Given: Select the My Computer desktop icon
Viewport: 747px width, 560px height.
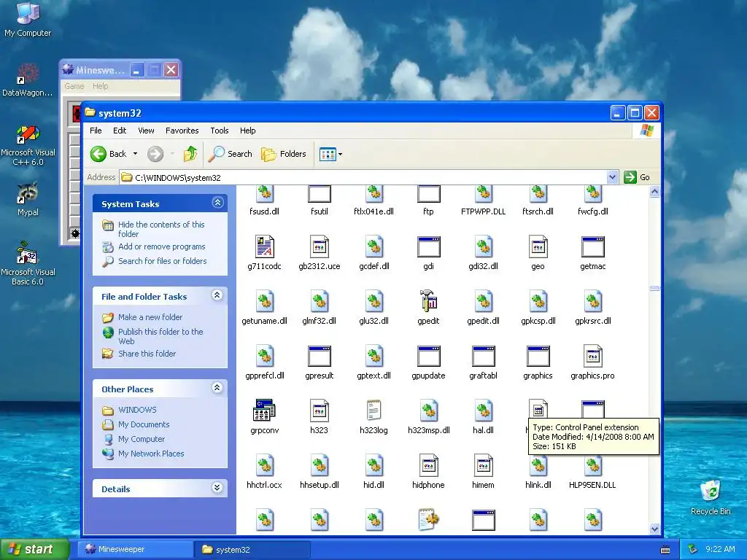Looking at the screenshot, I should point(27,13).
